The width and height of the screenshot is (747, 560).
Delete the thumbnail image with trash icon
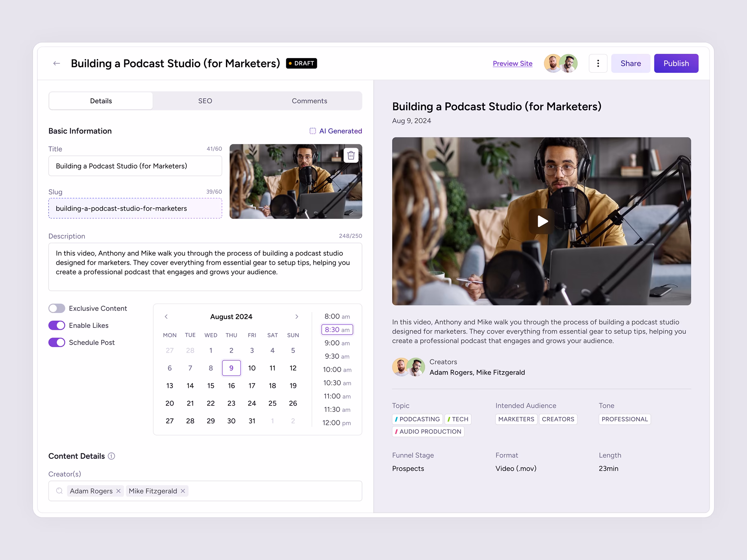[x=351, y=155]
